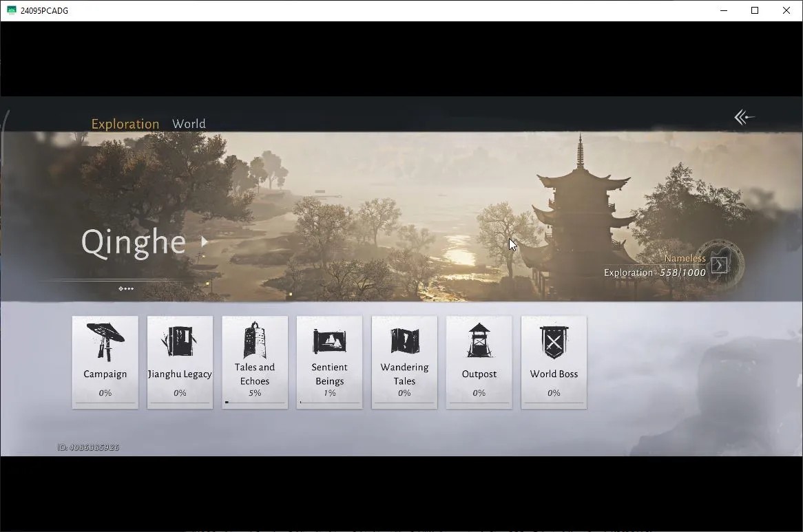
Task: Click the World Boss 0% value
Action: point(554,393)
